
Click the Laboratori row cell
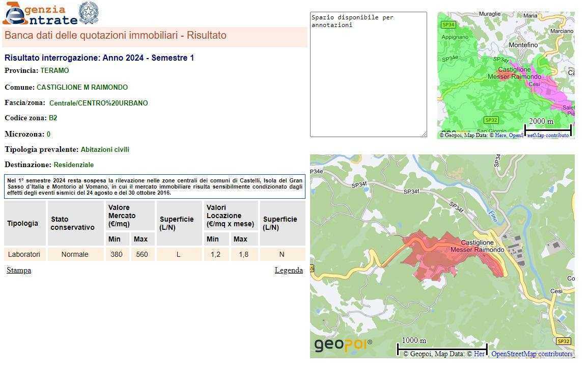(x=24, y=254)
